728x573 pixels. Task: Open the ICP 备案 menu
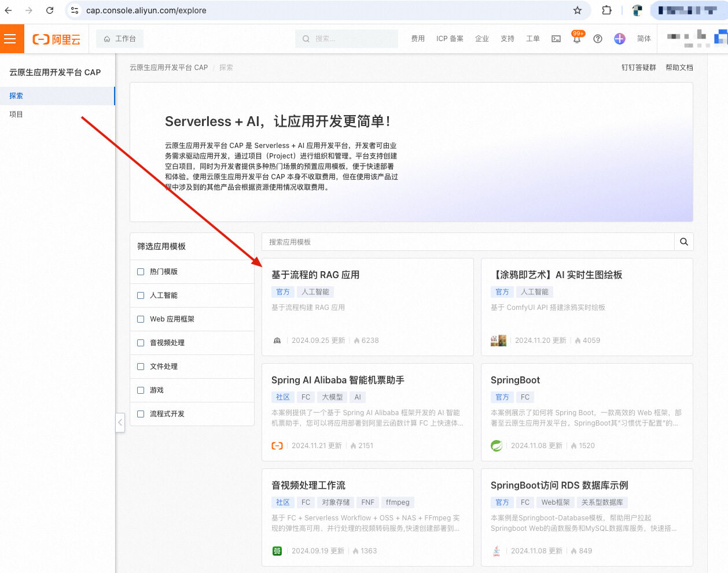point(450,39)
